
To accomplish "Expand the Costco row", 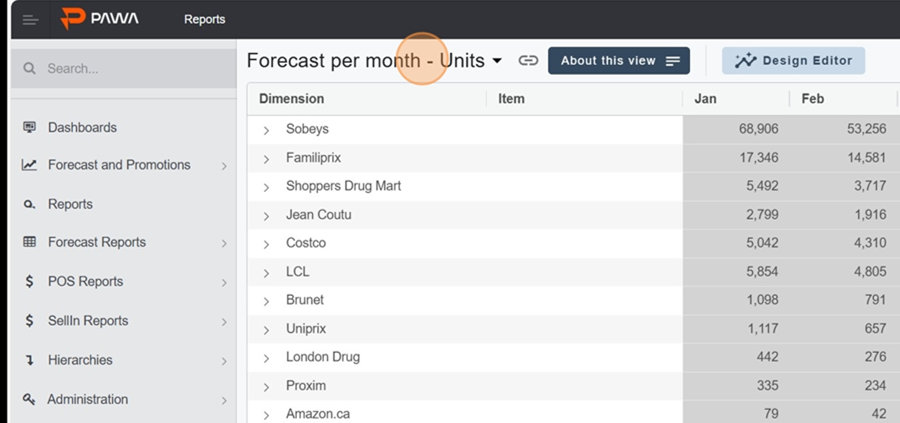I will pos(266,245).
